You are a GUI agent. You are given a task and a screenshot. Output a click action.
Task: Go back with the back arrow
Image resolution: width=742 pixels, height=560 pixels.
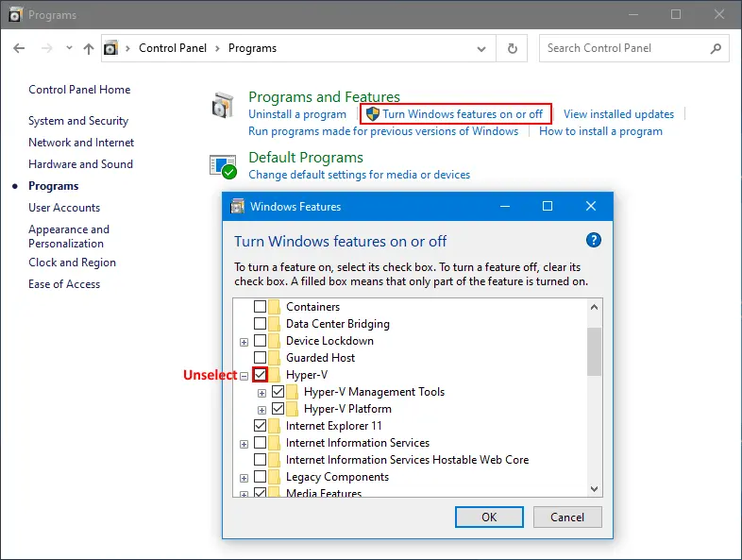19,48
